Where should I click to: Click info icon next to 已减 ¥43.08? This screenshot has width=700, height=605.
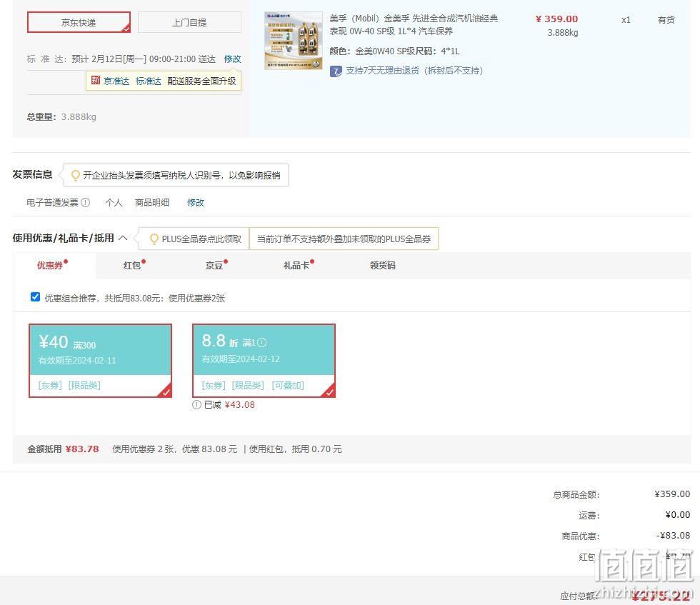(196, 404)
